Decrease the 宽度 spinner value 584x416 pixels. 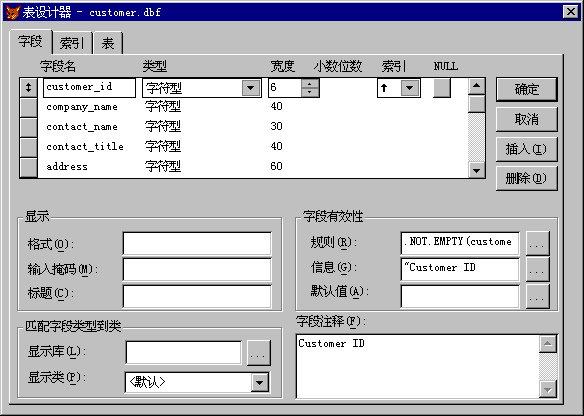pos(310,92)
